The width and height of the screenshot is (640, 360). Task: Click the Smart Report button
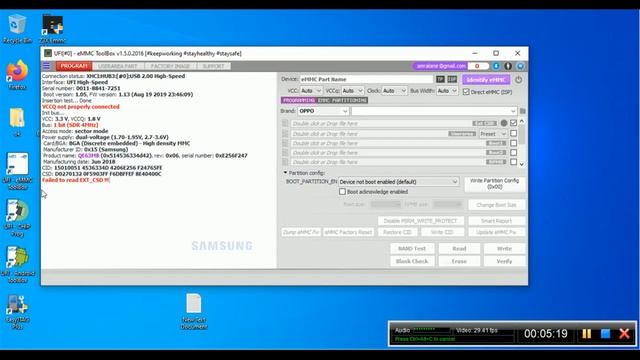pyautogui.click(x=496, y=221)
